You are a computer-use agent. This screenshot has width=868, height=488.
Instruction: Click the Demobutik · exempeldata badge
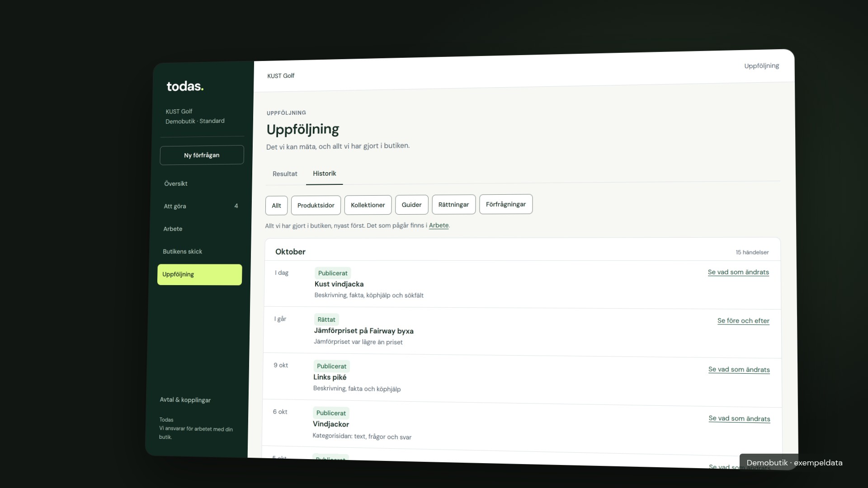coord(794,463)
